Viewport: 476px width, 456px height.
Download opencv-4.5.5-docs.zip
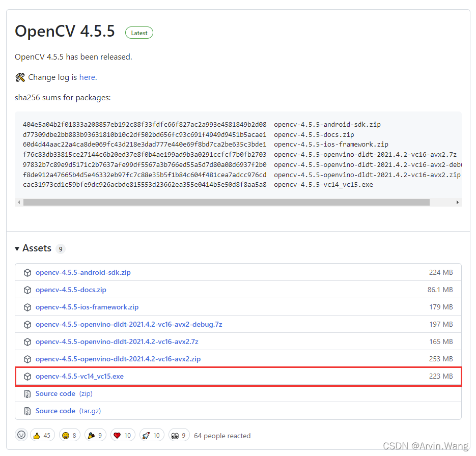tap(71, 290)
